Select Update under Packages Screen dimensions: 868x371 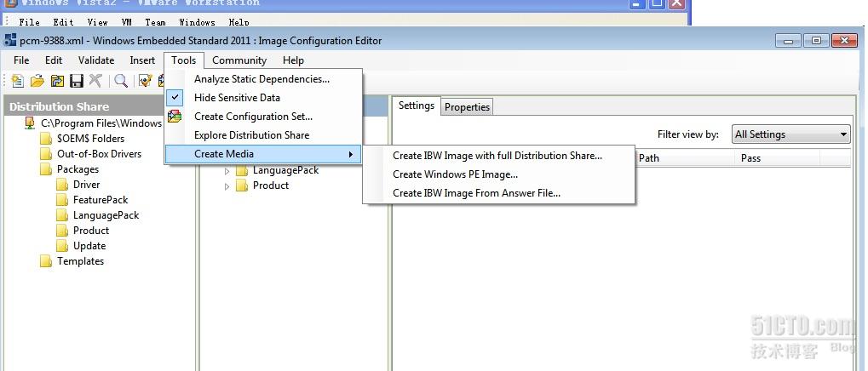coord(89,246)
